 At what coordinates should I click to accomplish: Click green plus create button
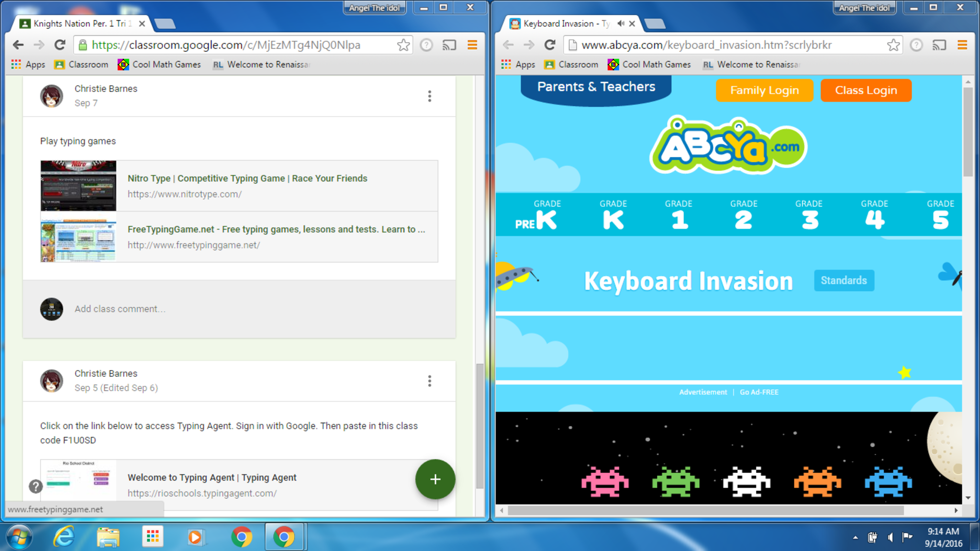click(x=435, y=479)
